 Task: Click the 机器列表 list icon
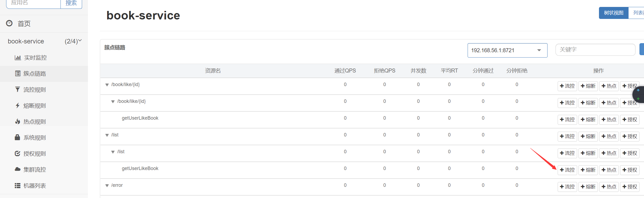[x=18, y=185]
